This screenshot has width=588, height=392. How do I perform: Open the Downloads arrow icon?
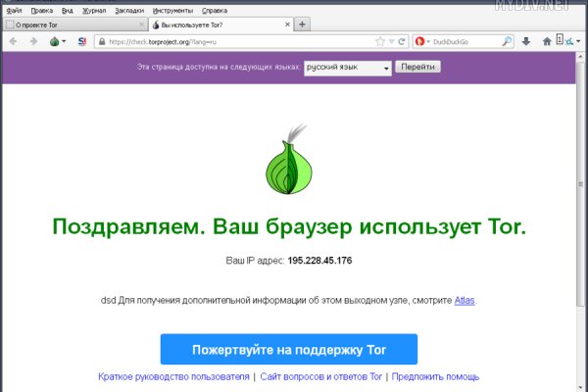[x=525, y=42]
